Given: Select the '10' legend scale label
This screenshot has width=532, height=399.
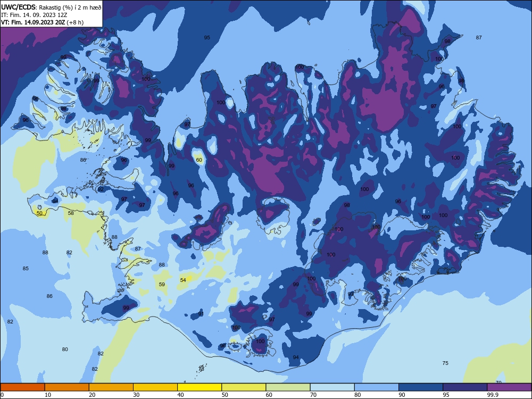Looking at the screenshot, I should click(x=48, y=395).
